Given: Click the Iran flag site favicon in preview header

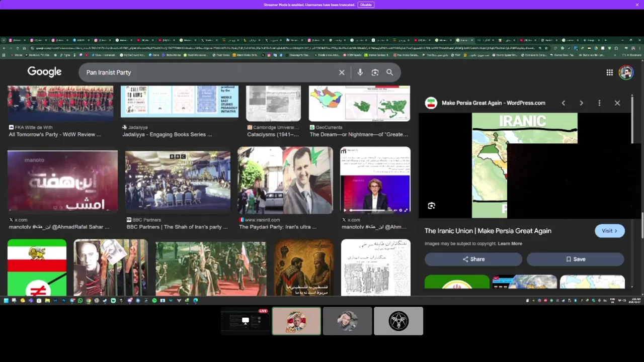Looking at the screenshot, I should tap(431, 103).
